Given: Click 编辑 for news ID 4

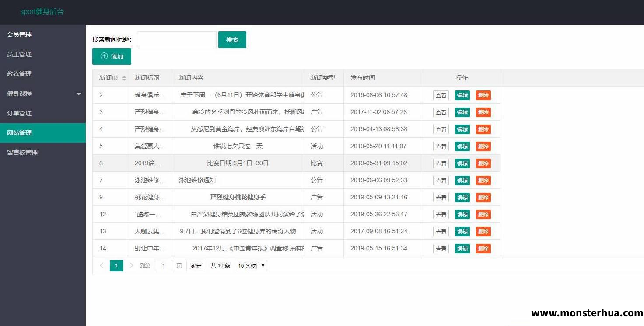Looking at the screenshot, I should pyautogui.click(x=462, y=129).
